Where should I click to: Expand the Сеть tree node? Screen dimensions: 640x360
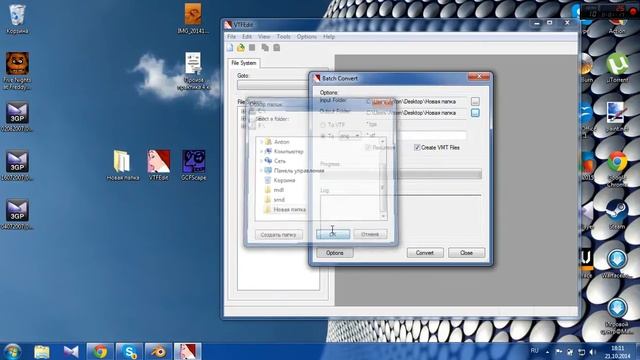(x=261, y=161)
